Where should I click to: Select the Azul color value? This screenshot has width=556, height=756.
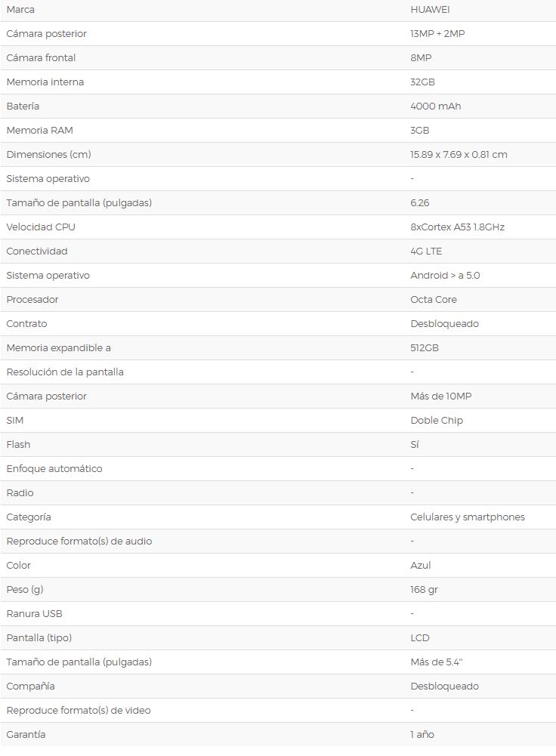(x=421, y=565)
